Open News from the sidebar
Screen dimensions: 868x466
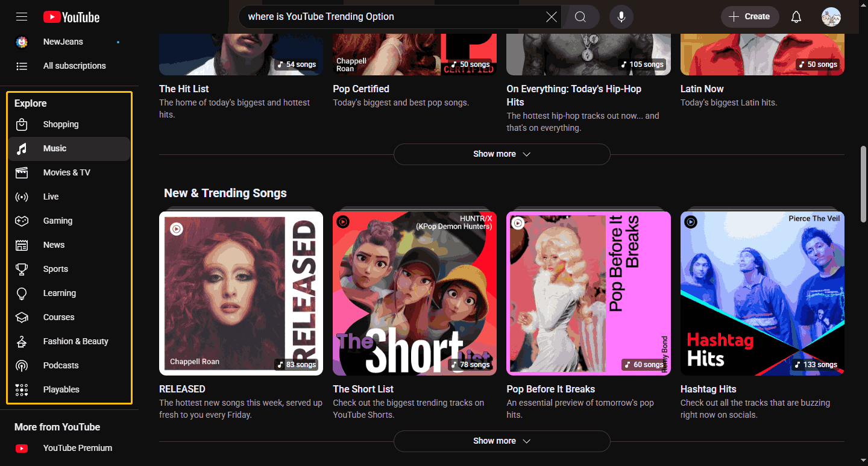coord(69,245)
